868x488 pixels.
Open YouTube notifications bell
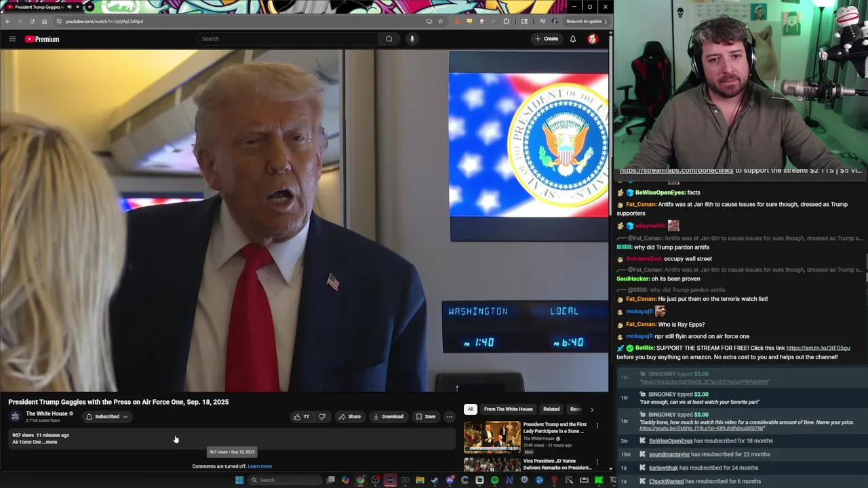click(573, 39)
